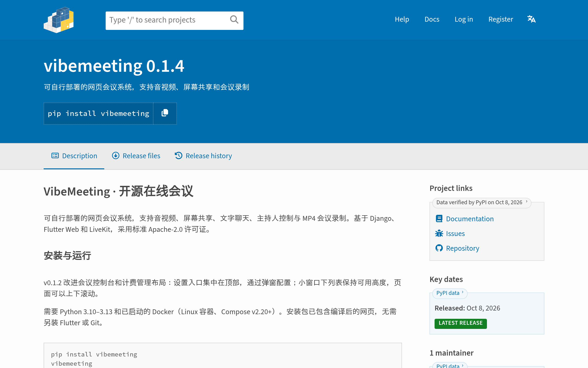The width and height of the screenshot is (588, 368).
Task: Open the language selector icon
Action: (x=531, y=19)
